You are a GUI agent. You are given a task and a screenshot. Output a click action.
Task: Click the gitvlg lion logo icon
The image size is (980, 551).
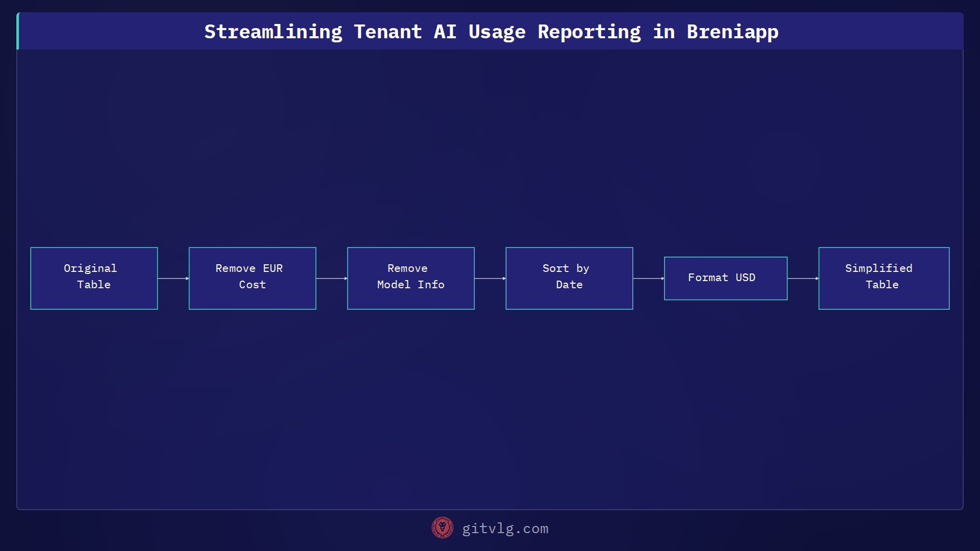coord(442,528)
